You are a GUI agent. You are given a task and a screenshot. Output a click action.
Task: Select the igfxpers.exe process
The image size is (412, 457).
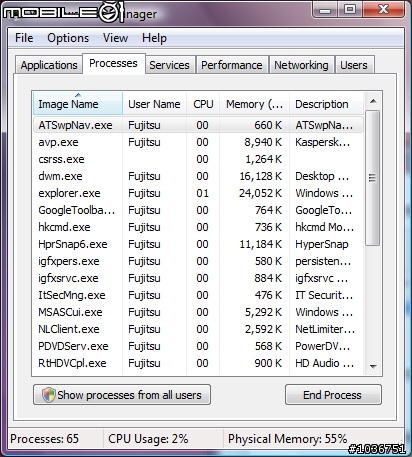(x=198, y=261)
